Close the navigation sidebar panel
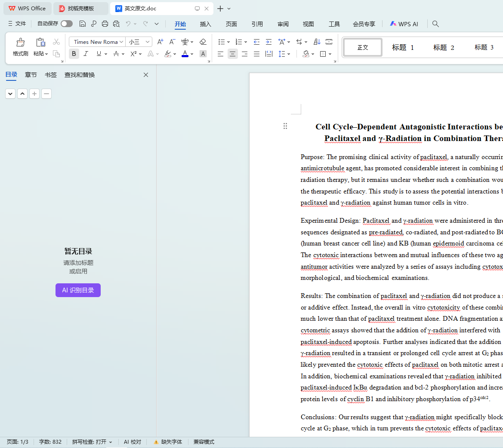 pyautogui.click(x=146, y=75)
